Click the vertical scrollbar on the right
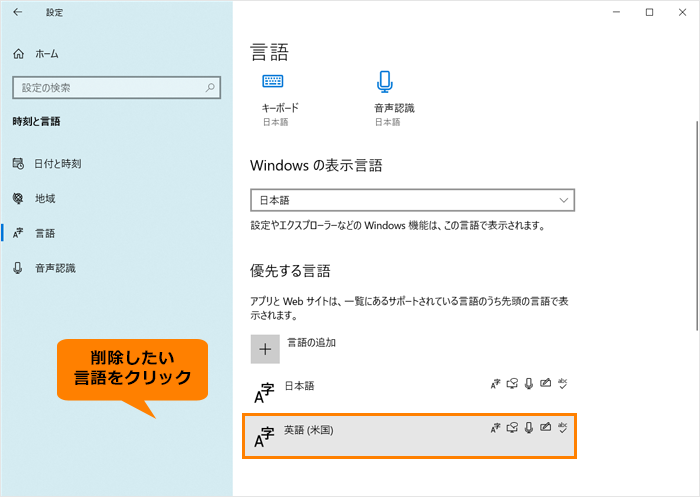Image resolution: width=700 pixels, height=497 pixels. click(697, 226)
